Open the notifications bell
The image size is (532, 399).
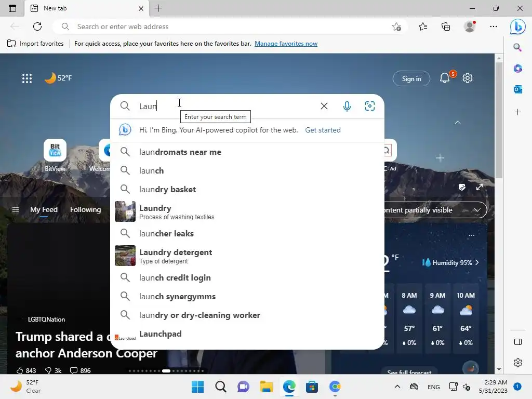445,78
